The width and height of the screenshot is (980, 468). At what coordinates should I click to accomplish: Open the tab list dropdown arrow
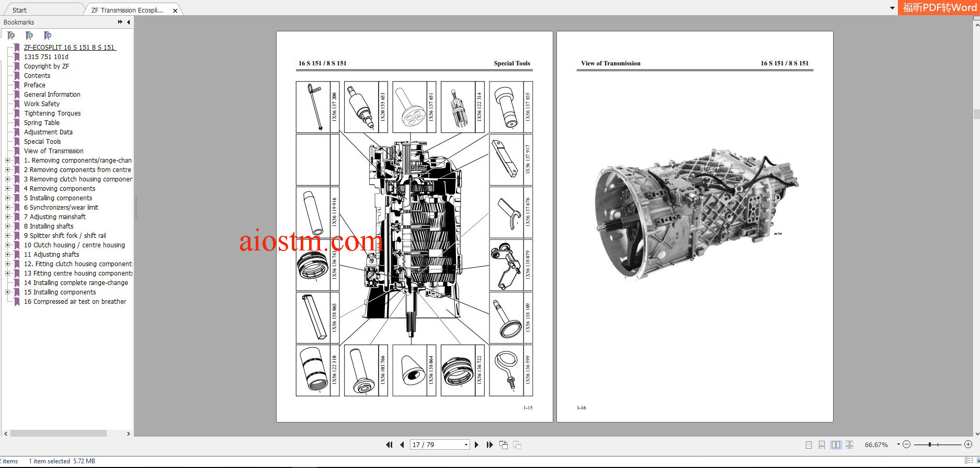pyautogui.click(x=892, y=8)
